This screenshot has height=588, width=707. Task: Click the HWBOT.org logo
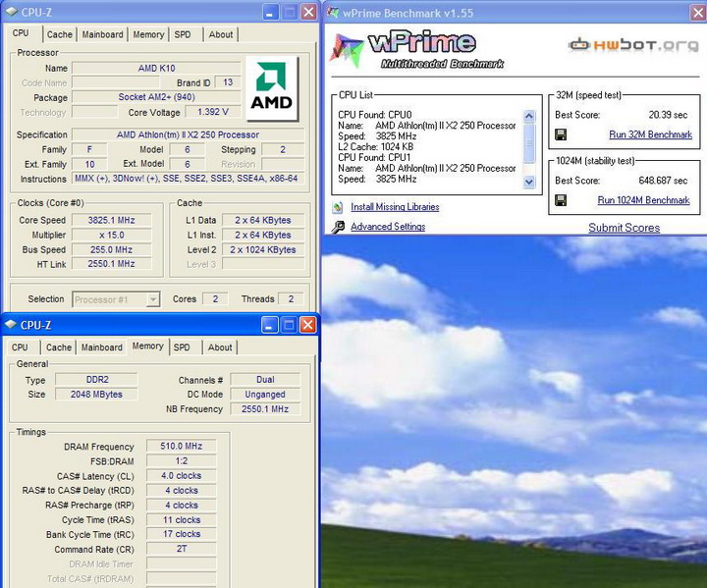coord(633,45)
